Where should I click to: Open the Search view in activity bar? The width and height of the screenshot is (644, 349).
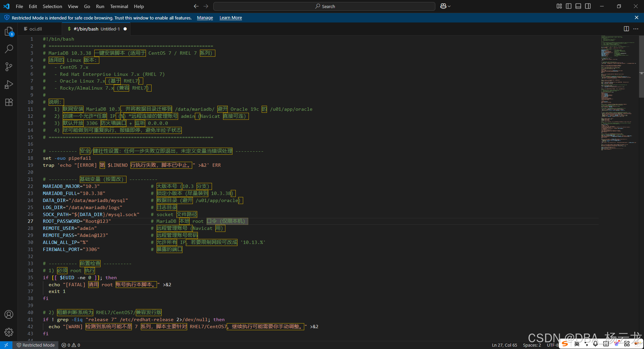(x=9, y=49)
